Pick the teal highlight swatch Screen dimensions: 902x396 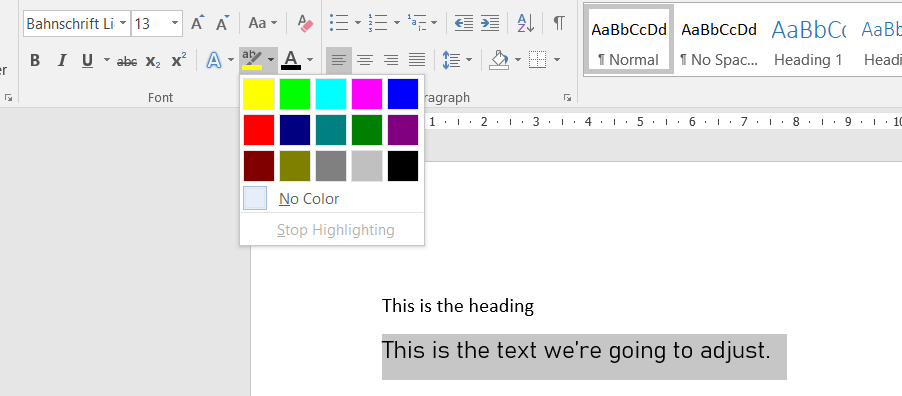click(x=331, y=130)
